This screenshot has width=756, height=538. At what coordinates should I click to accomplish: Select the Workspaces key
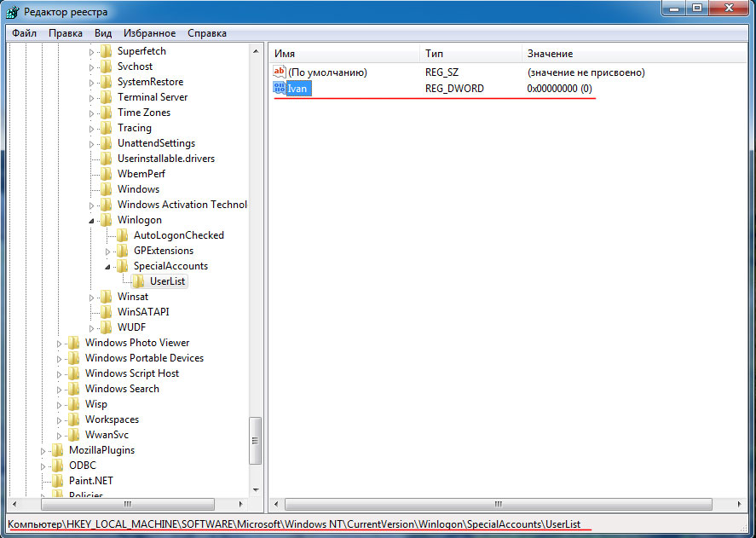[x=112, y=419]
